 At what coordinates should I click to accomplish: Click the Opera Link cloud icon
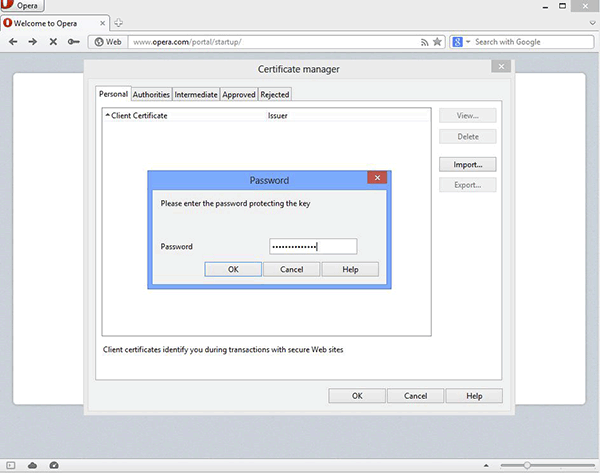33,465
